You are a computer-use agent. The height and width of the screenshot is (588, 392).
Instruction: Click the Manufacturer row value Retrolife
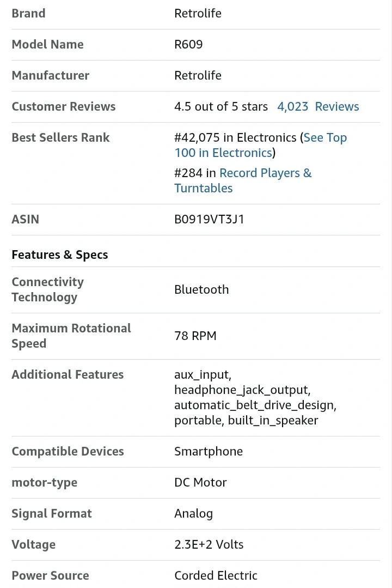pyautogui.click(x=198, y=75)
